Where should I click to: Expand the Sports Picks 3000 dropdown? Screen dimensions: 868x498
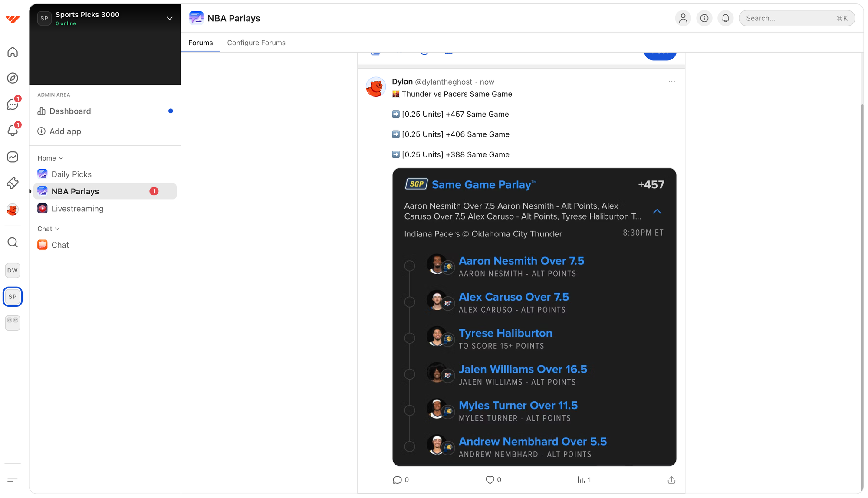tap(169, 18)
